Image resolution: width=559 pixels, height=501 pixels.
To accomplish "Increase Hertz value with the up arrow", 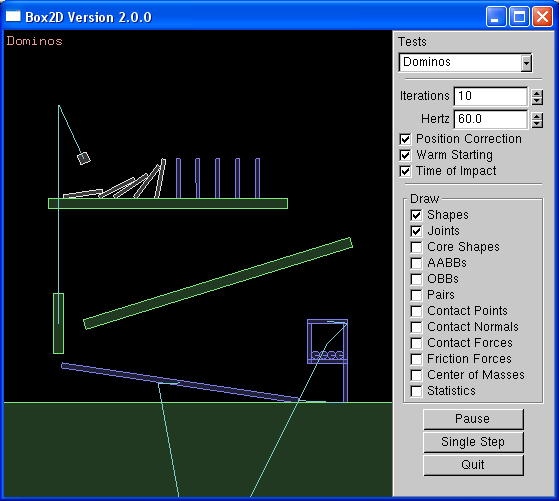I will click(537, 116).
